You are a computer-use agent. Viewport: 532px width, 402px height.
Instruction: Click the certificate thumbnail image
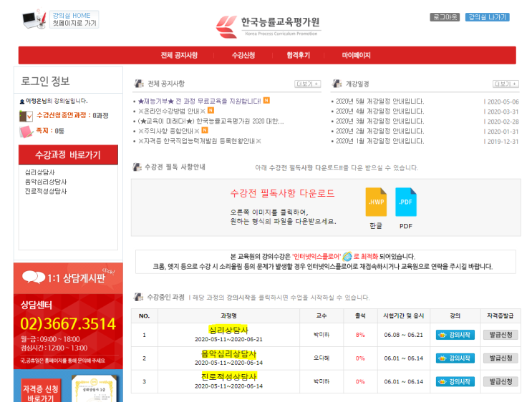(94, 389)
